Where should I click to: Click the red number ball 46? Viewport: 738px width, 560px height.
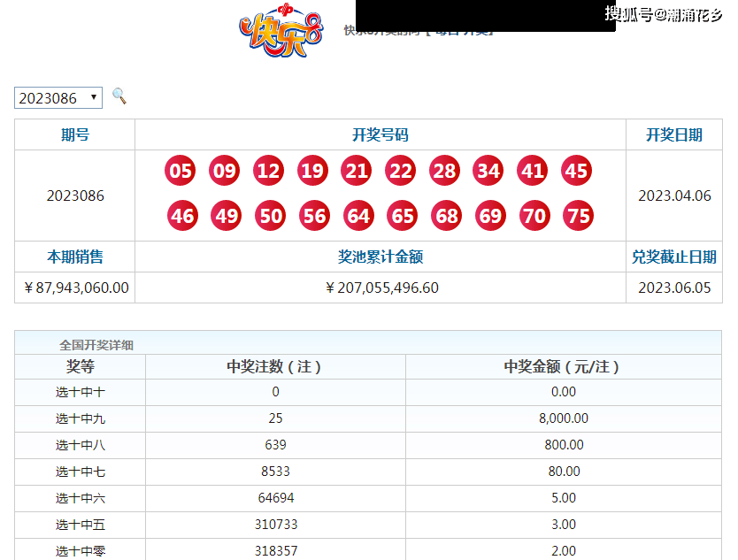tap(182, 216)
